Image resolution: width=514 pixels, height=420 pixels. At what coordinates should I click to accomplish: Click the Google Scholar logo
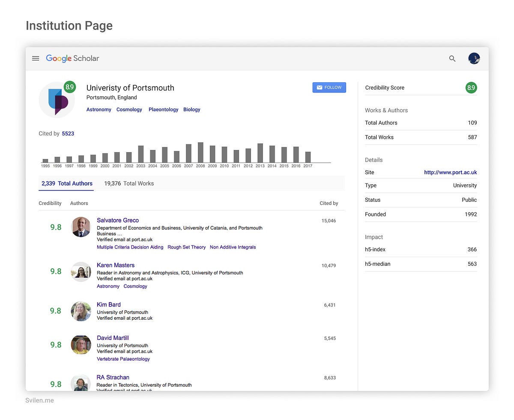(72, 58)
